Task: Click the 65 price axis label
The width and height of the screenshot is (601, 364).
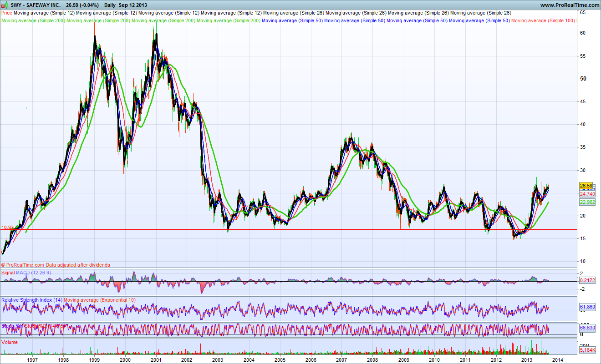Action: [x=582, y=13]
